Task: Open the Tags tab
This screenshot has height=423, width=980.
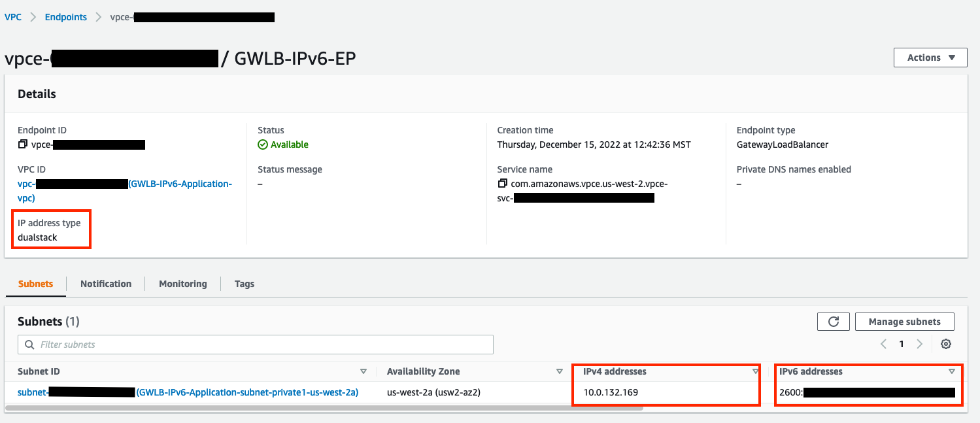Action: pyautogui.click(x=244, y=284)
